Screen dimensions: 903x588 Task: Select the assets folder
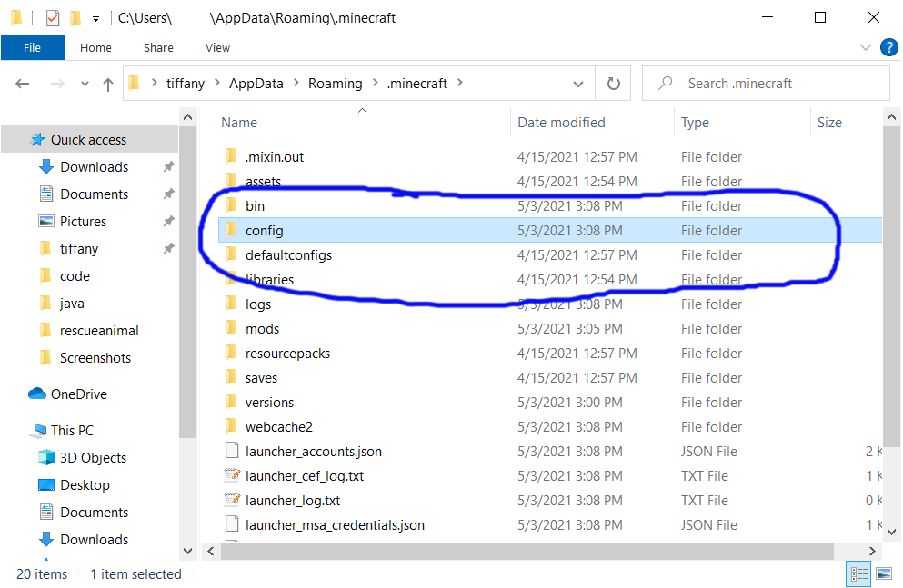point(263,182)
